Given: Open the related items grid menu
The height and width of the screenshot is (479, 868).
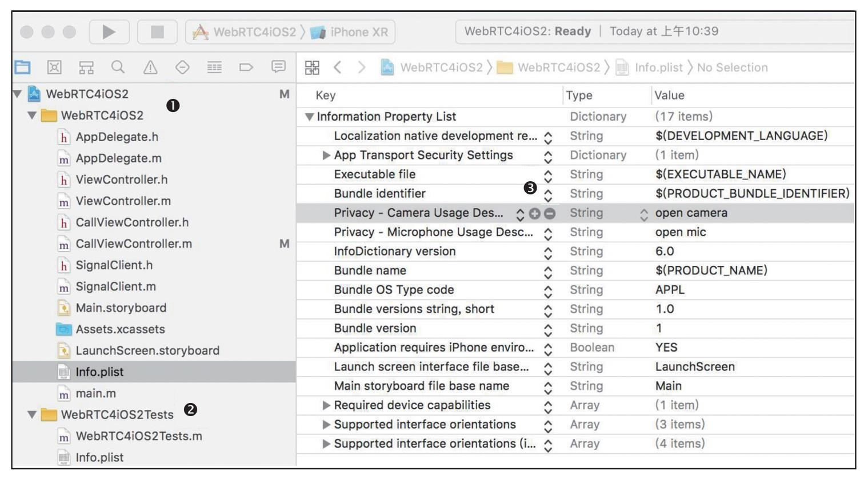Looking at the screenshot, I should pyautogui.click(x=312, y=67).
